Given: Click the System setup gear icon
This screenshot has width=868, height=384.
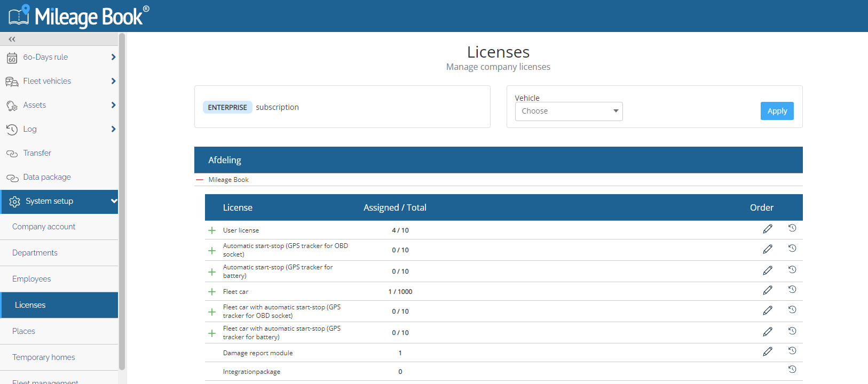Looking at the screenshot, I should coord(14,202).
